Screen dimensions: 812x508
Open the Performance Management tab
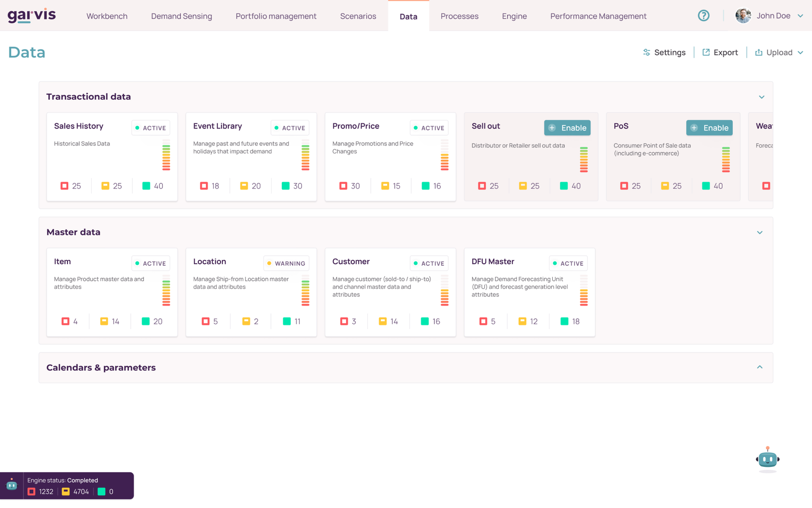point(598,16)
